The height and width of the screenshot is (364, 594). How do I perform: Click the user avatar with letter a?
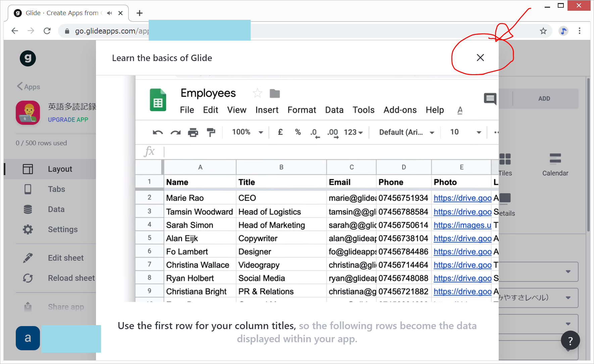tap(28, 338)
